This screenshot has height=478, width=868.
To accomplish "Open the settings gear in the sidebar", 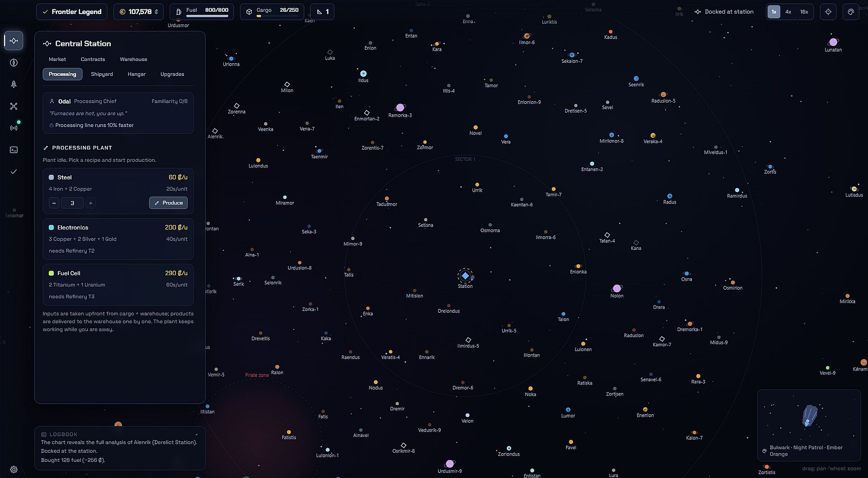I will (x=14, y=469).
